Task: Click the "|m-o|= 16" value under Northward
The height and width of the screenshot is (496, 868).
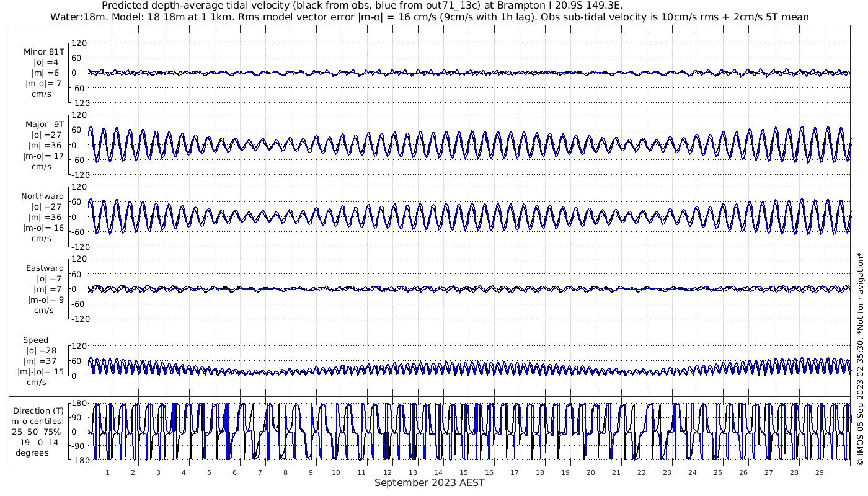Action: [43, 228]
